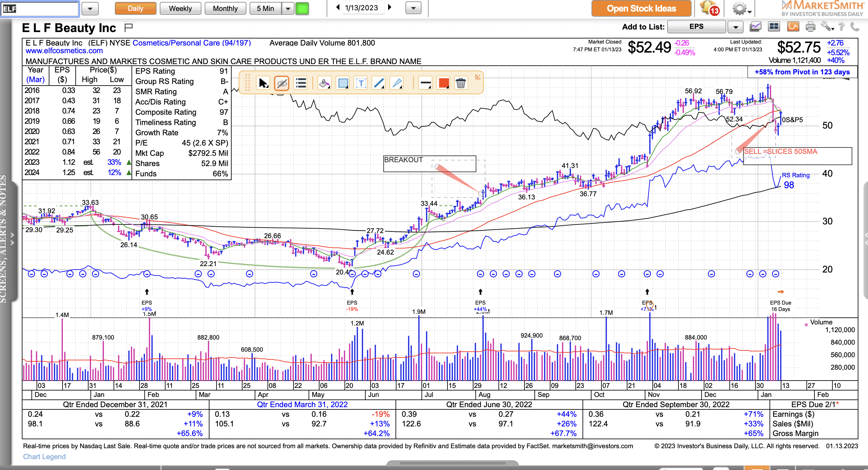Image resolution: width=868 pixels, height=470 pixels.
Task: Select the line drawing tool
Action: click(x=379, y=83)
